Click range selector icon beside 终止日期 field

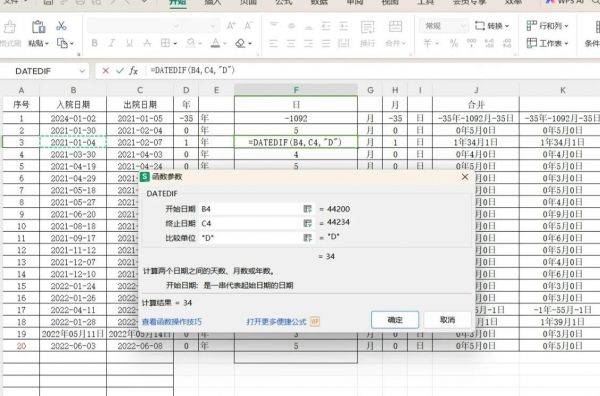(307, 223)
